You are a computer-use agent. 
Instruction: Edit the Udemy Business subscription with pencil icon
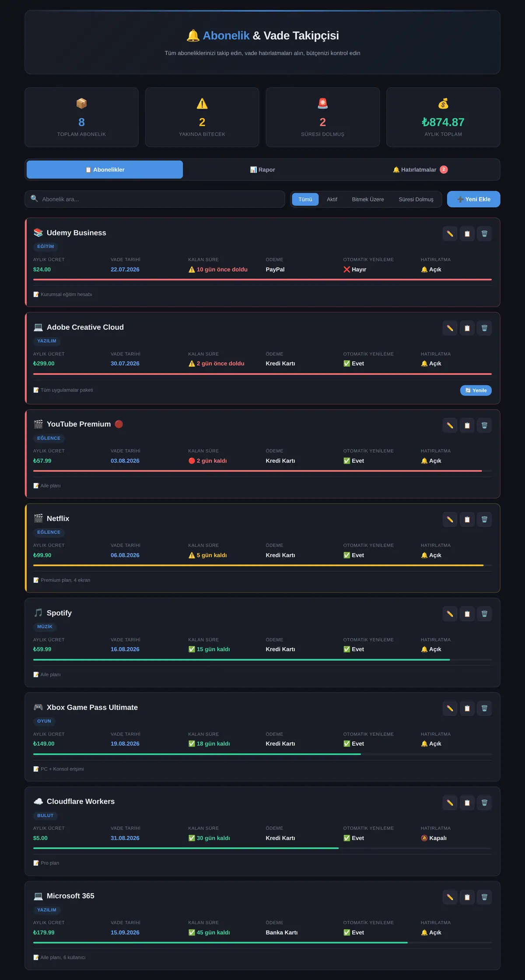click(450, 234)
